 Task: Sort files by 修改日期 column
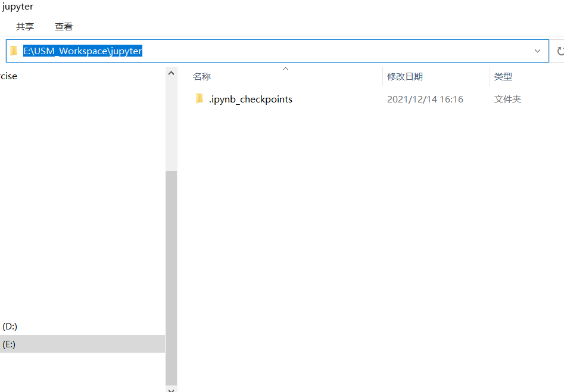pos(404,76)
